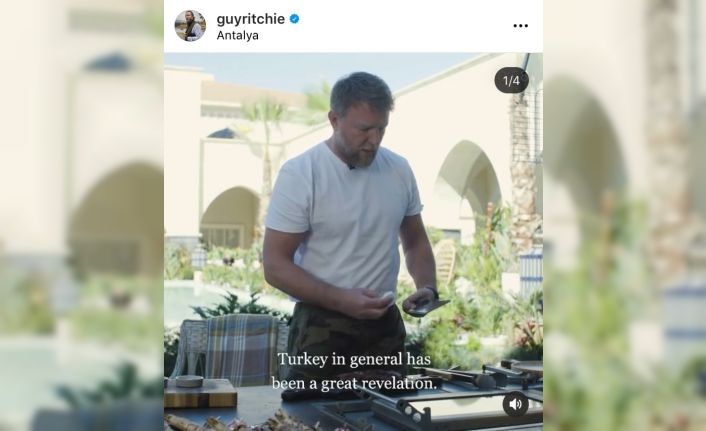The width and height of the screenshot is (706, 431).
Task: Click the wooden cutting board in video
Action: [200, 393]
